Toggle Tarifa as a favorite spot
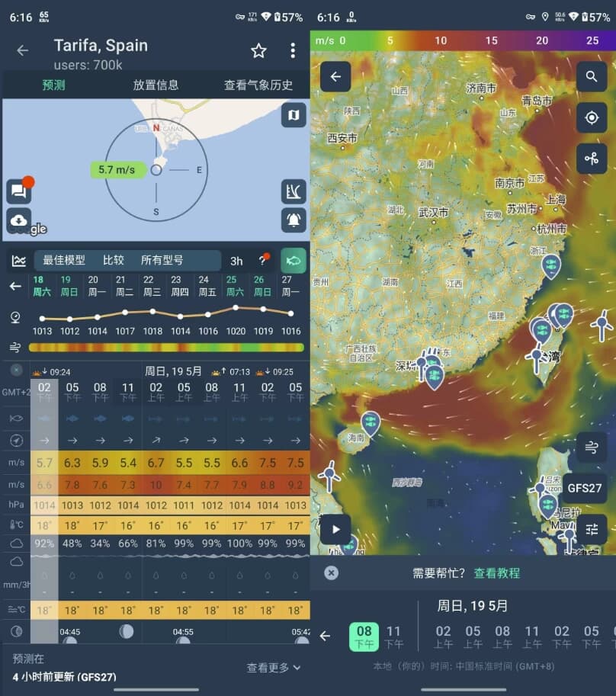The image size is (616, 696). 258,50
